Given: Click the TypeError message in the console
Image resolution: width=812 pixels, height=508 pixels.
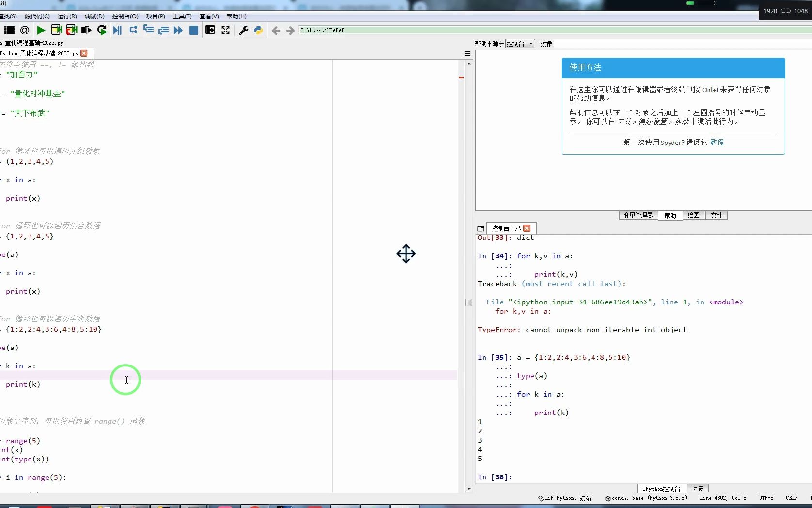Looking at the screenshot, I should click(x=582, y=330).
